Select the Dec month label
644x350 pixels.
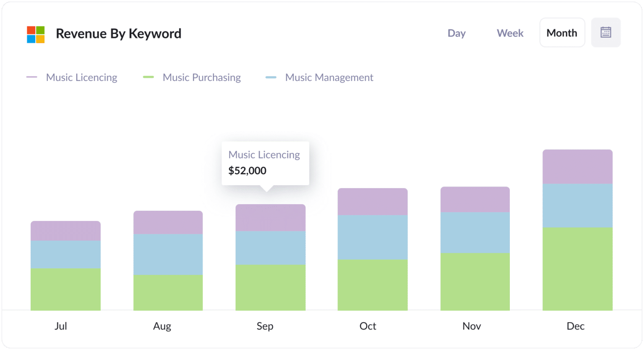[x=576, y=326]
